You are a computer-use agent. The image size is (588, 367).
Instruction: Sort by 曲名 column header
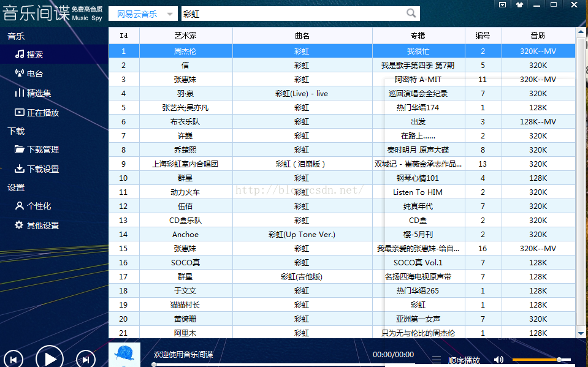(x=302, y=36)
